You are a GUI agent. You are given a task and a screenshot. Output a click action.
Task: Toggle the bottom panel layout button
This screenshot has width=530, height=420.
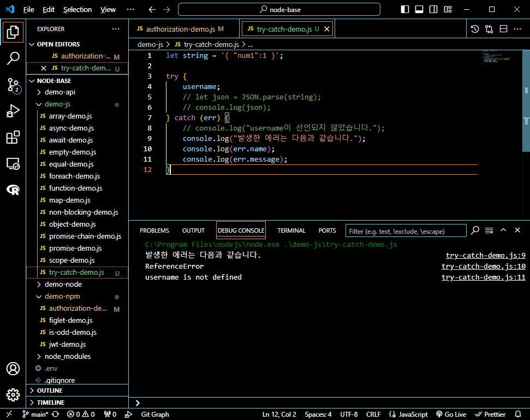[x=419, y=9]
